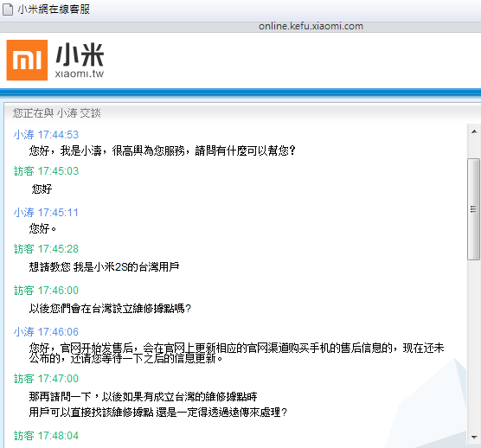Click the page document icon in title bar
The width and height of the screenshot is (481, 448).
8,10
